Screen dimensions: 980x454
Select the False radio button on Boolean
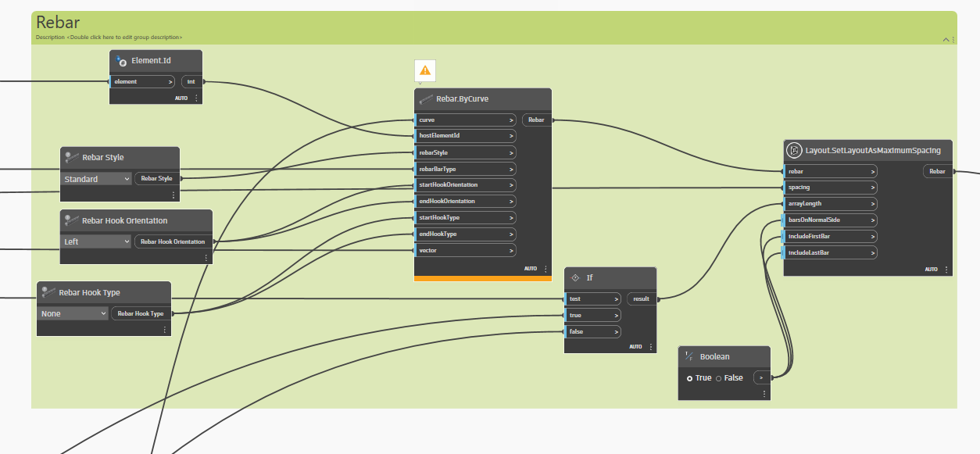pos(718,378)
